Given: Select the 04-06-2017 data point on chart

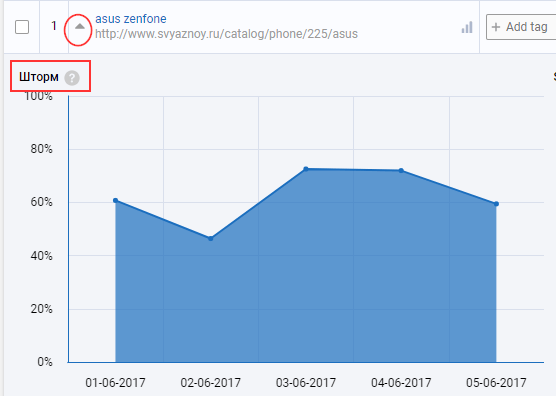Looking at the screenshot, I should click(401, 171).
